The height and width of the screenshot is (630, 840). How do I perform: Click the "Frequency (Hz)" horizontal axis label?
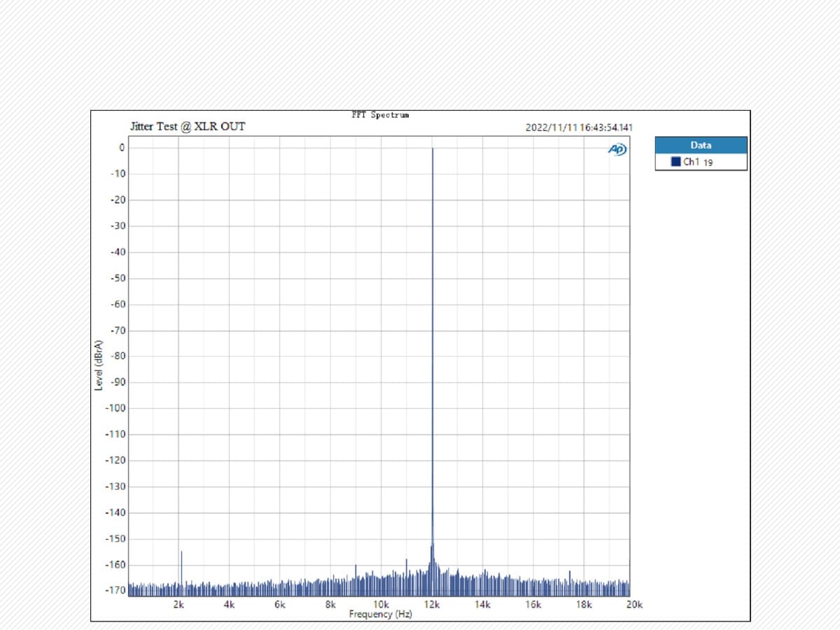point(381,615)
